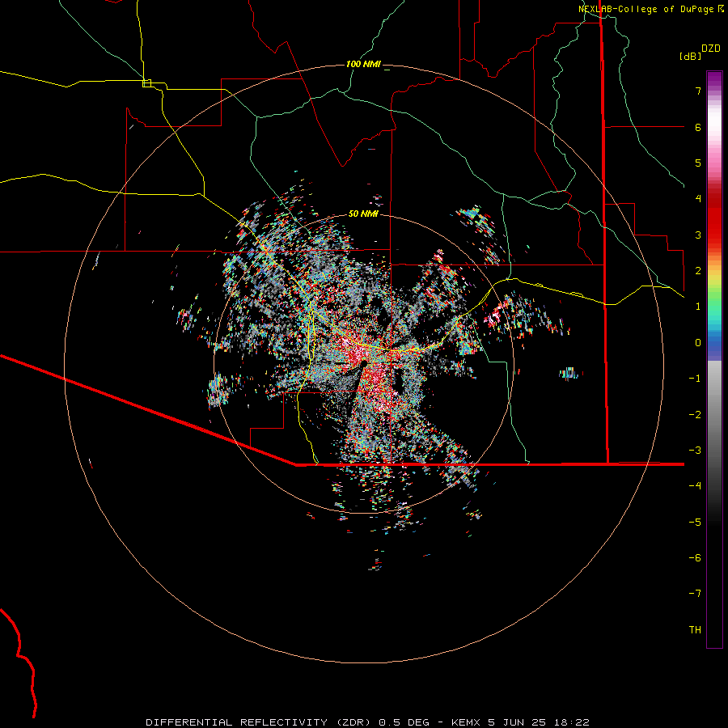Click the 100 NMI range ring label
The image size is (728, 728).
click(x=363, y=64)
